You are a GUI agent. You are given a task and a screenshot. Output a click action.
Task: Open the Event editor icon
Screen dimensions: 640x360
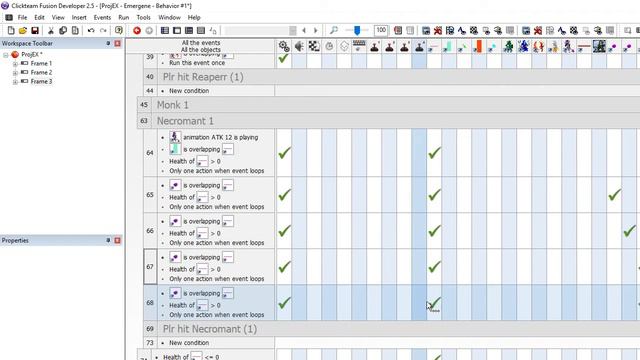(189, 31)
